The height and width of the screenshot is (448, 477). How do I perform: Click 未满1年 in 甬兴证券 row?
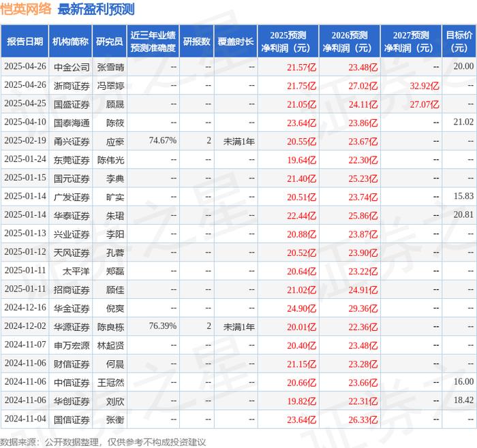(x=239, y=142)
